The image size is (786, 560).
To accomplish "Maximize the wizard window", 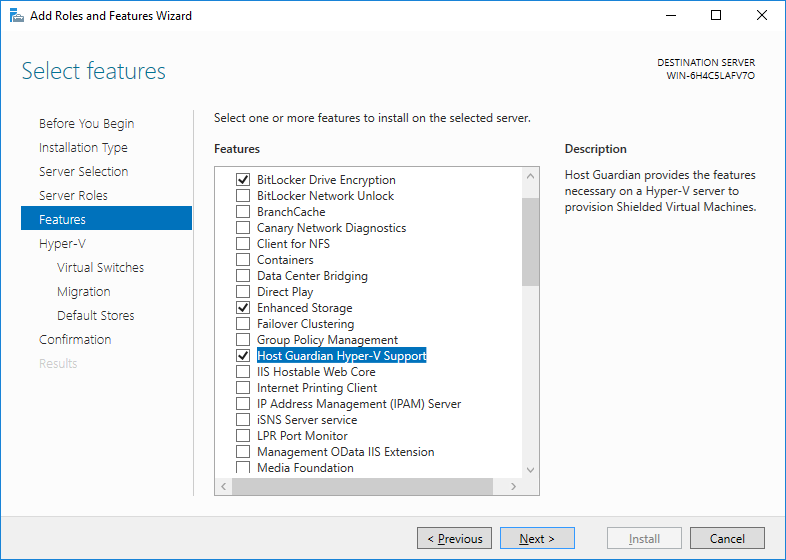I will point(716,16).
